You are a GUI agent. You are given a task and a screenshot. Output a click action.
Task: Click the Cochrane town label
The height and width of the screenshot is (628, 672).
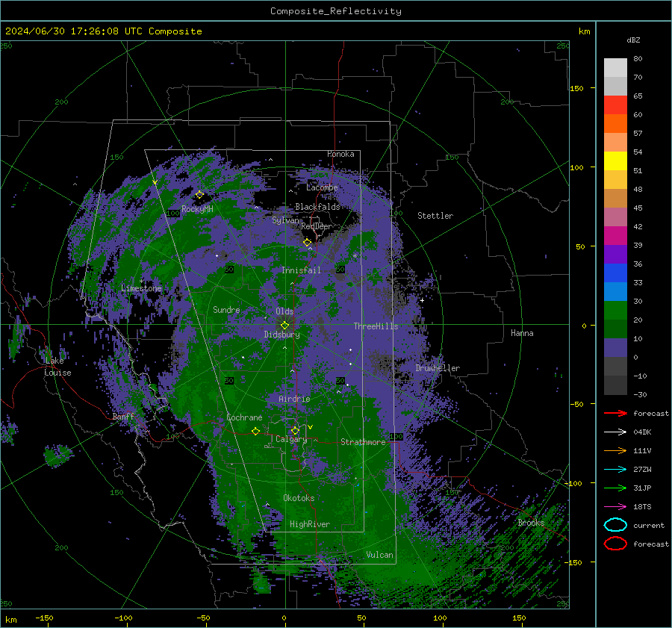point(244,417)
